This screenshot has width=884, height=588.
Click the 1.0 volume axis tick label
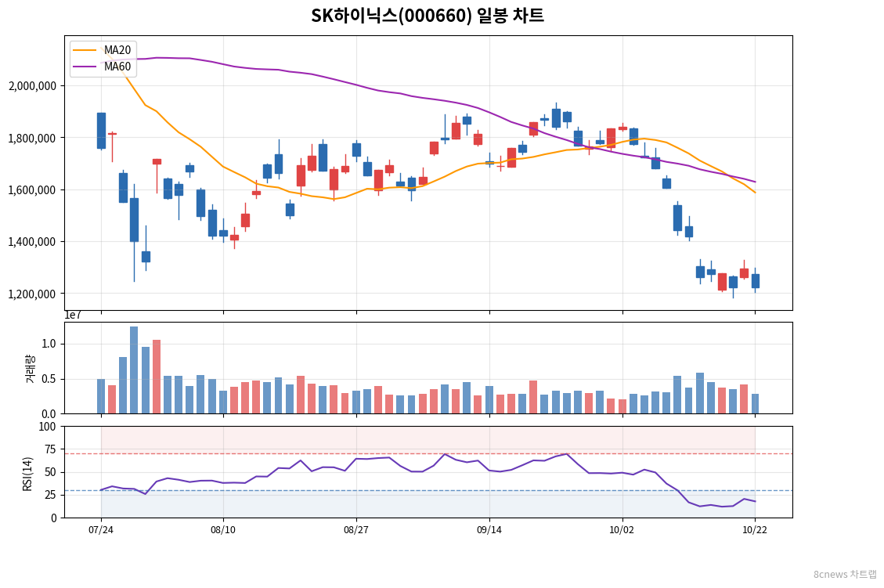click(49, 344)
